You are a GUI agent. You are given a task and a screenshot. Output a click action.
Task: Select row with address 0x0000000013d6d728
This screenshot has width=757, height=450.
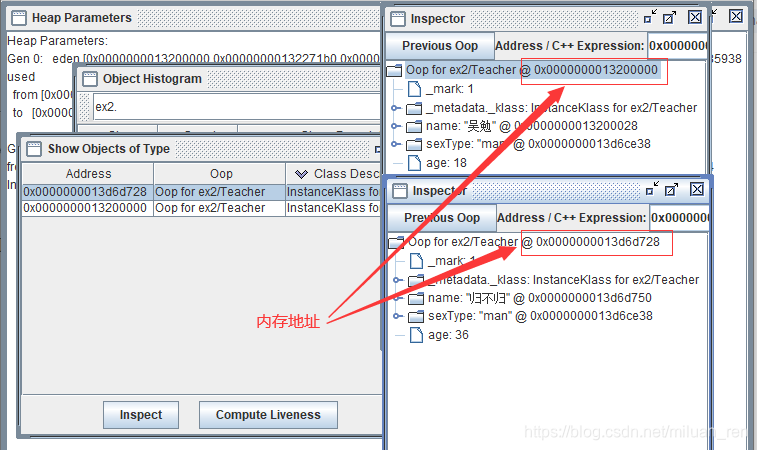tap(202, 192)
